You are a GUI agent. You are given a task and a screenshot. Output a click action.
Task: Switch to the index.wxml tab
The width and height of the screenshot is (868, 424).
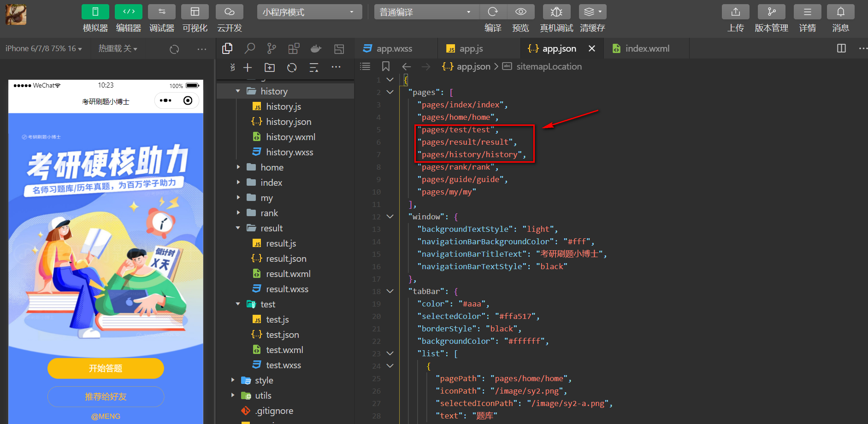[647, 48]
